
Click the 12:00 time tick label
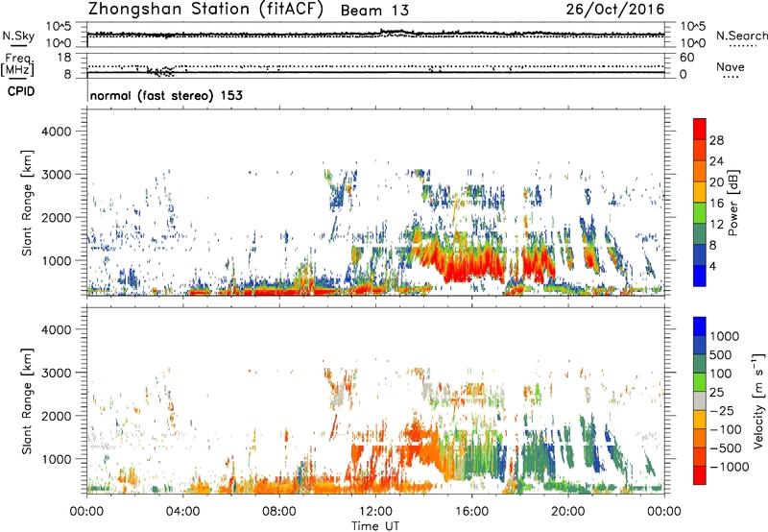(x=375, y=512)
